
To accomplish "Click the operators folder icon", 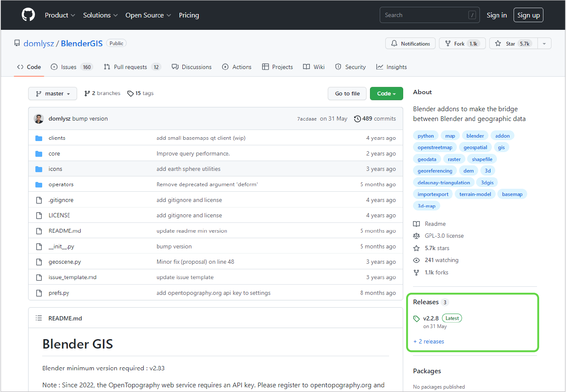I will pos(39,184).
